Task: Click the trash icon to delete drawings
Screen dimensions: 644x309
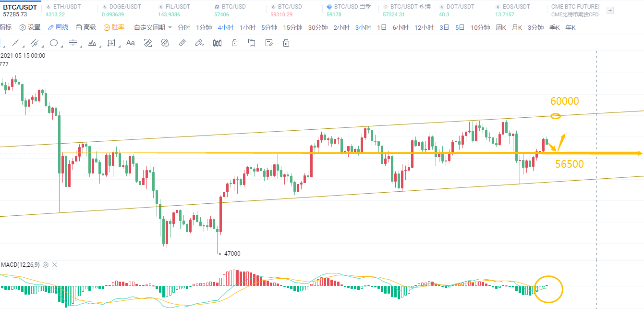Action: (x=286, y=43)
